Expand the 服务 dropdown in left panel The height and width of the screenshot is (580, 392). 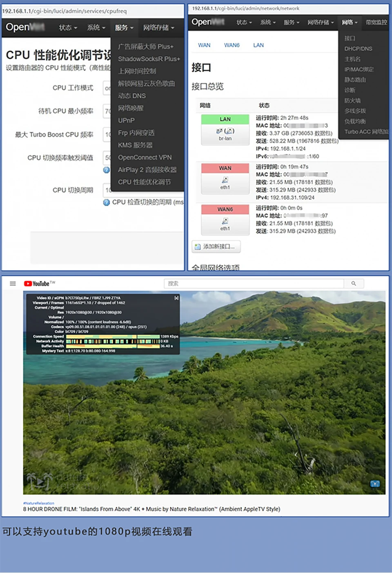124,28
